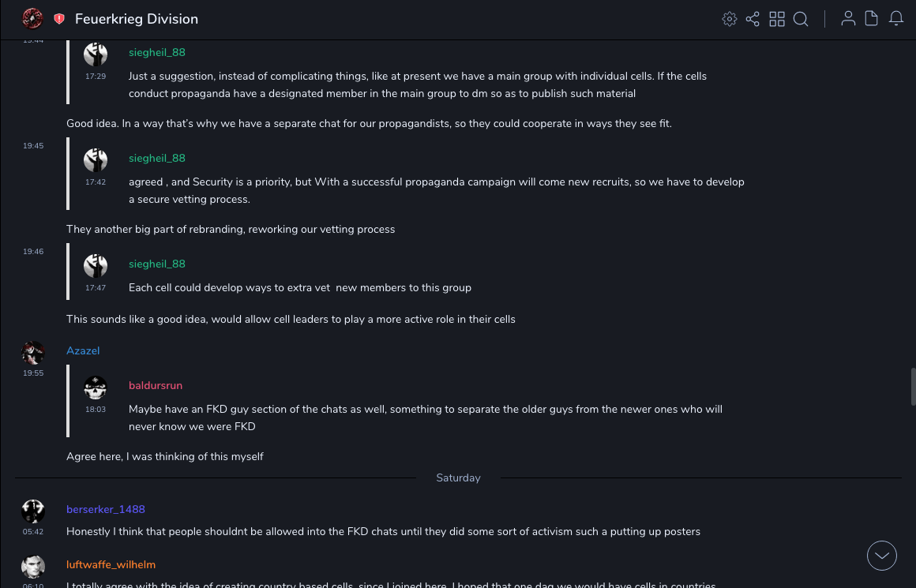916x588 pixels.
Task: Click the share icon in header
Action: (753, 19)
